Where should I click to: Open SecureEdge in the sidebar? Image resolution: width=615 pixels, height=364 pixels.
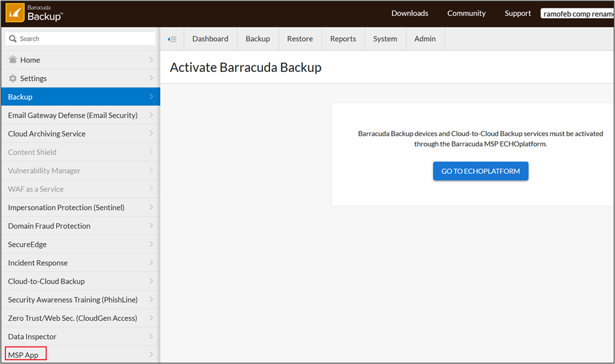click(80, 244)
